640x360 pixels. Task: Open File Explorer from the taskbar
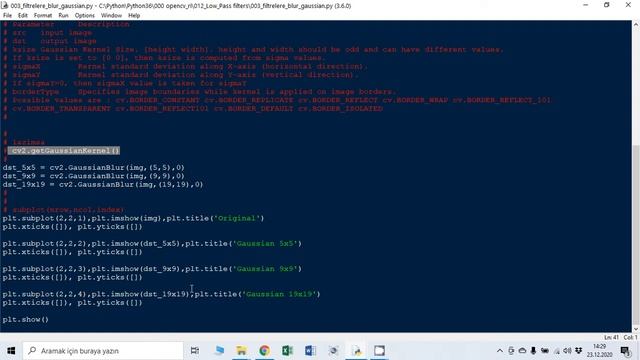tap(241, 351)
